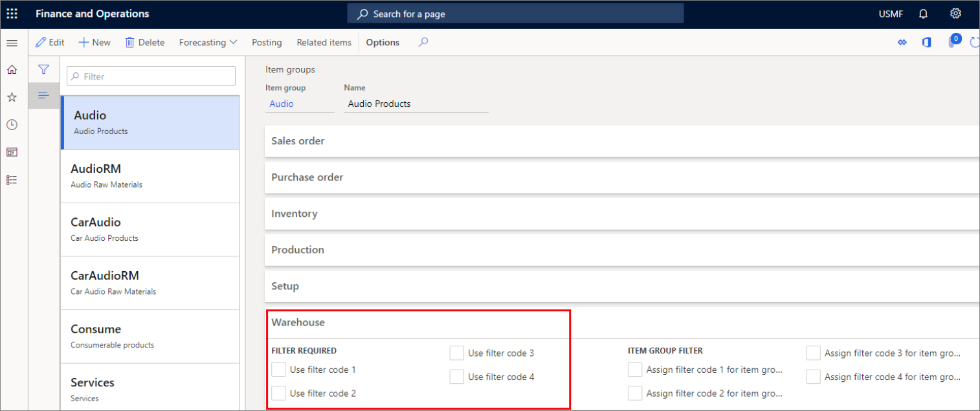Viewport: 980px width, 411px height.
Task: Open in Microsoft Office icon
Action: coord(927,43)
